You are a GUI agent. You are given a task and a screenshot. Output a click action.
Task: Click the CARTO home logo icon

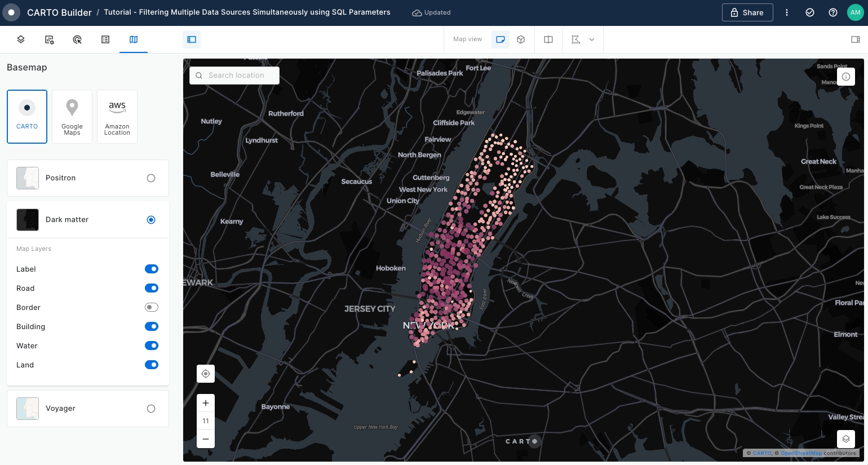click(11, 12)
